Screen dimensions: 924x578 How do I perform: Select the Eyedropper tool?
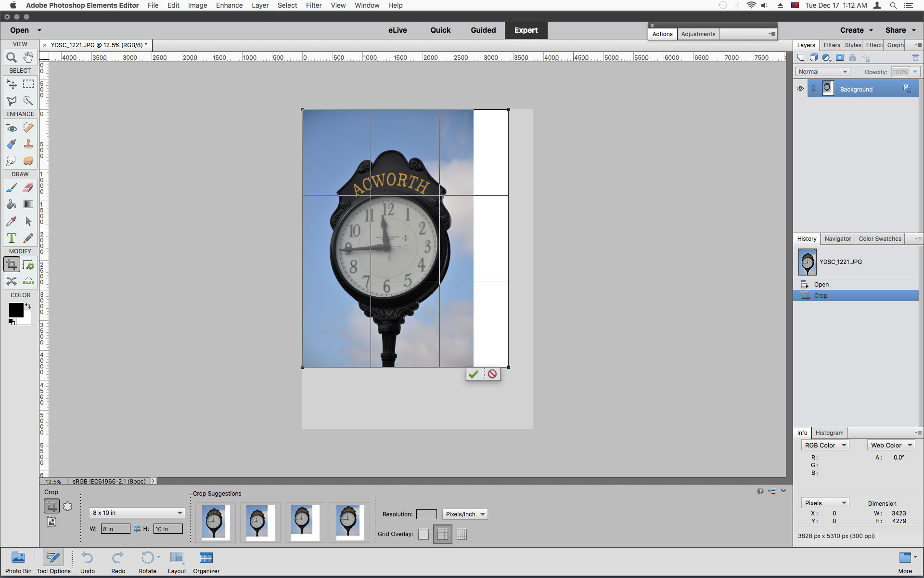click(x=11, y=221)
